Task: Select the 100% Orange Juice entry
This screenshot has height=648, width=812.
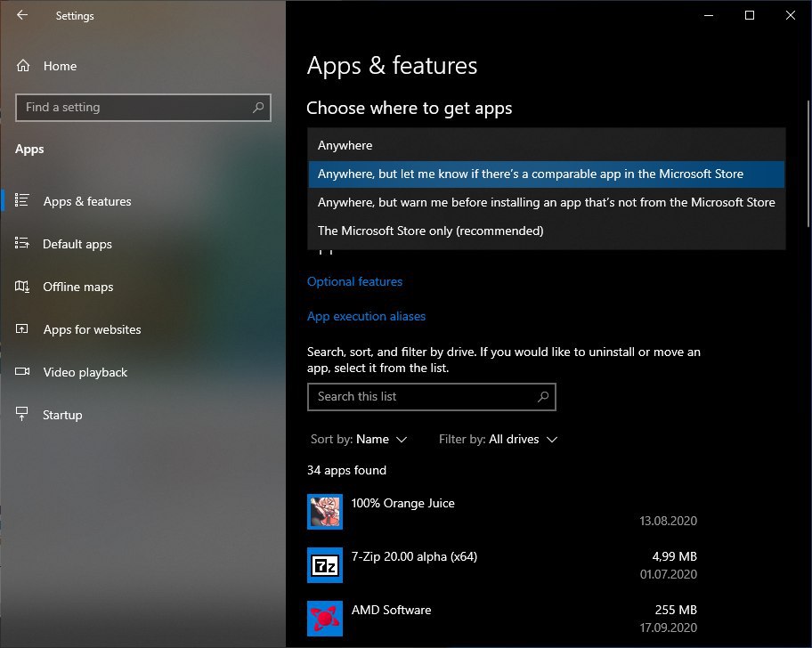Action: coord(502,512)
